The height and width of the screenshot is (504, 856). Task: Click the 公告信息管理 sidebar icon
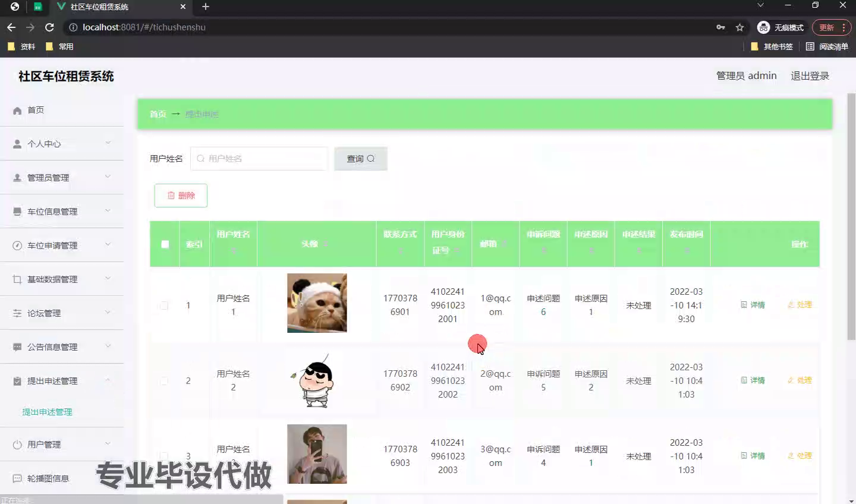pyautogui.click(x=17, y=348)
